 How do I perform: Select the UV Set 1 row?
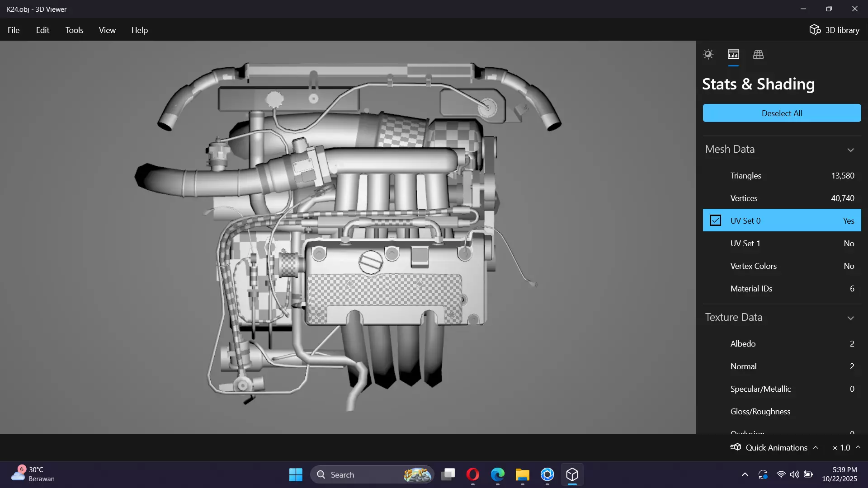coord(782,243)
